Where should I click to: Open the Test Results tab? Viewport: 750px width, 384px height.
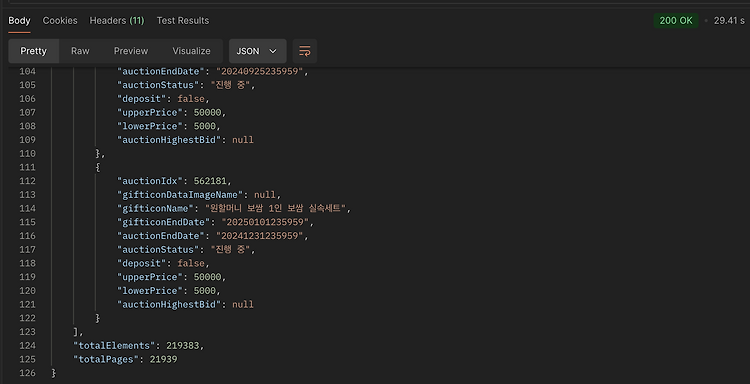click(183, 21)
